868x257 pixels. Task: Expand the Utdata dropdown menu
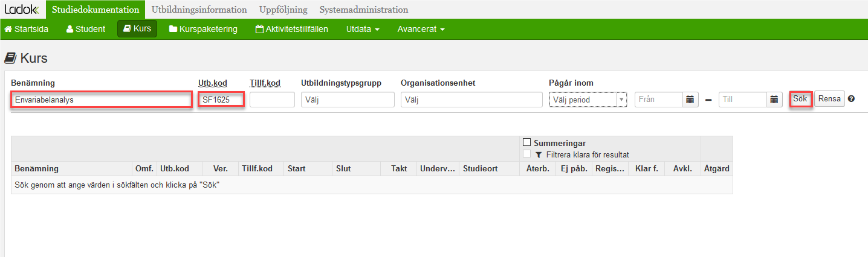pyautogui.click(x=363, y=29)
